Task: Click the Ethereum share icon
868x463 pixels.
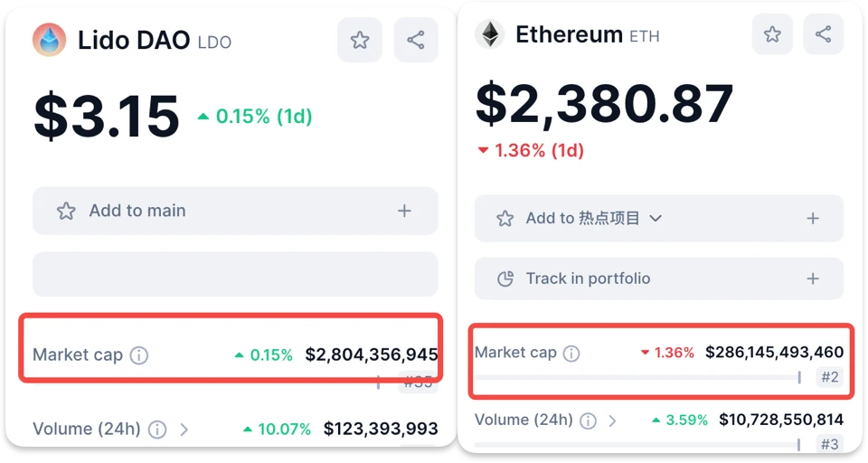Action: (823, 34)
